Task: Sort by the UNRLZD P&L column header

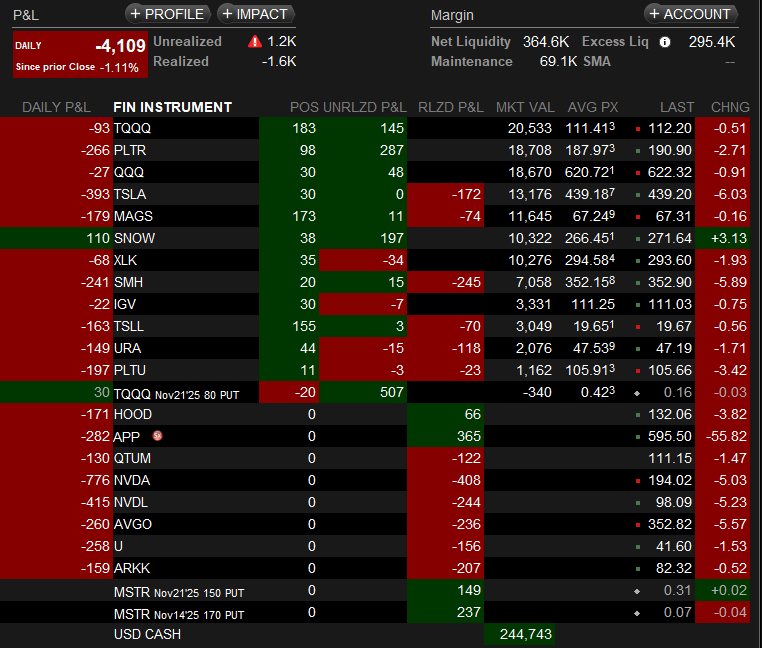Action: (x=365, y=107)
